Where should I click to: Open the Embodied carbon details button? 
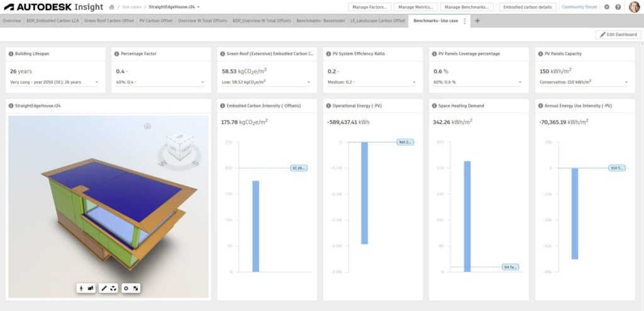pyautogui.click(x=528, y=7)
